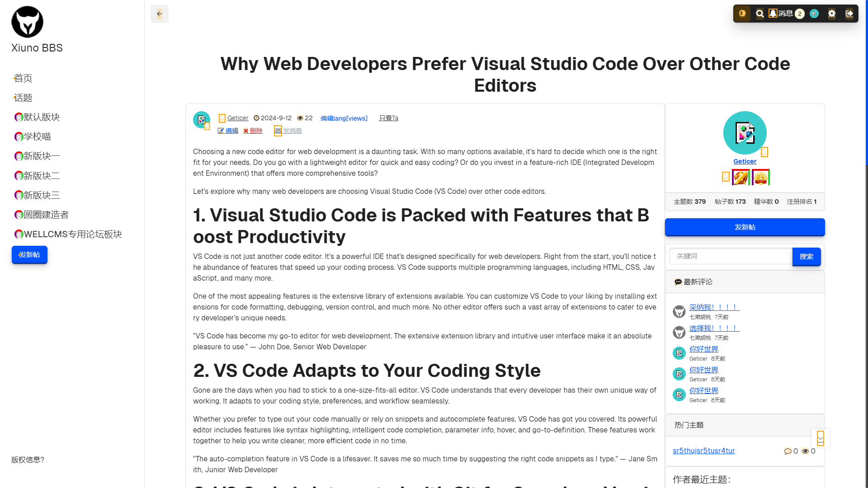Expand the floating chevron-down button

pyautogui.click(x=820, y=438)
